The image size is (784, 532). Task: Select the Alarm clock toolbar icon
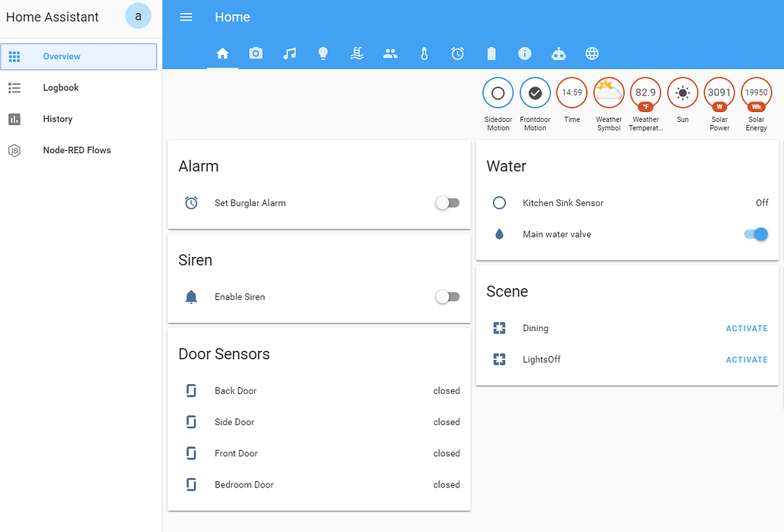[457, 53]
